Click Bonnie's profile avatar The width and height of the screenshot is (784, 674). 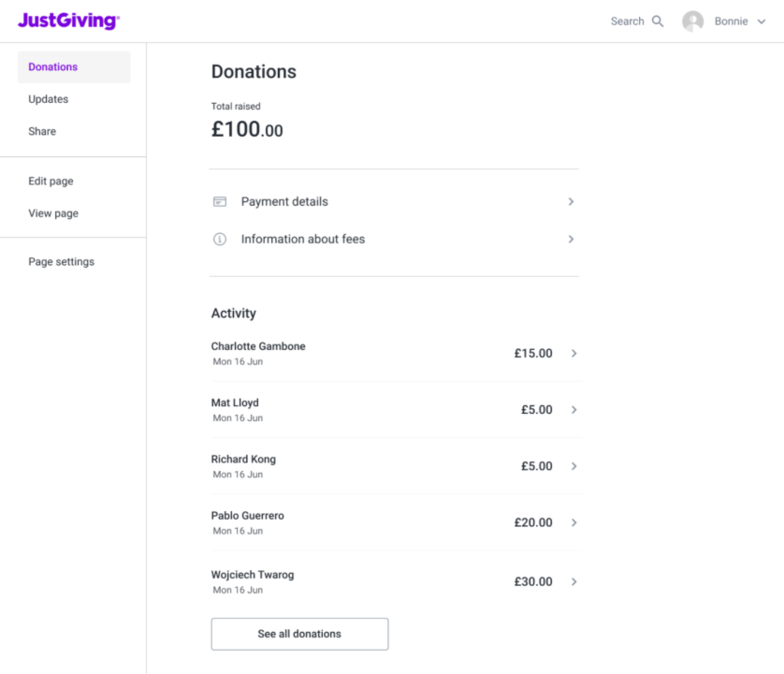pyautogui.click(x=692, y=22)
